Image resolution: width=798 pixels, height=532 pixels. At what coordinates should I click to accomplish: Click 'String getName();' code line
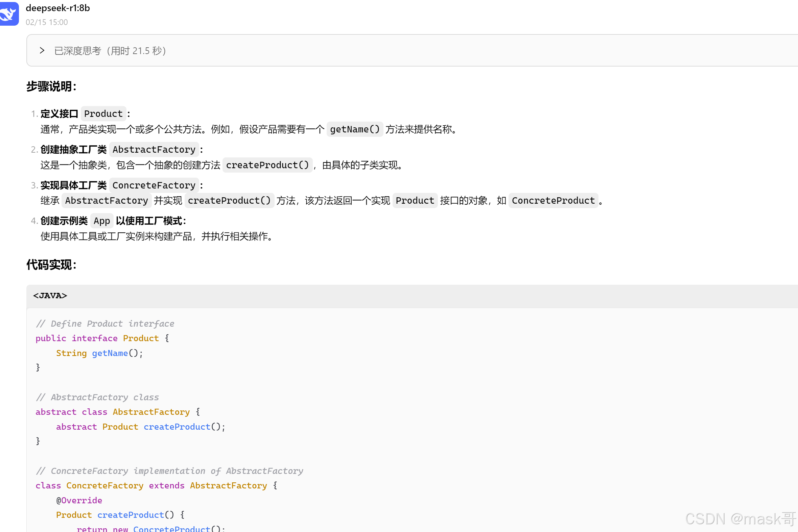coord(99,353)
